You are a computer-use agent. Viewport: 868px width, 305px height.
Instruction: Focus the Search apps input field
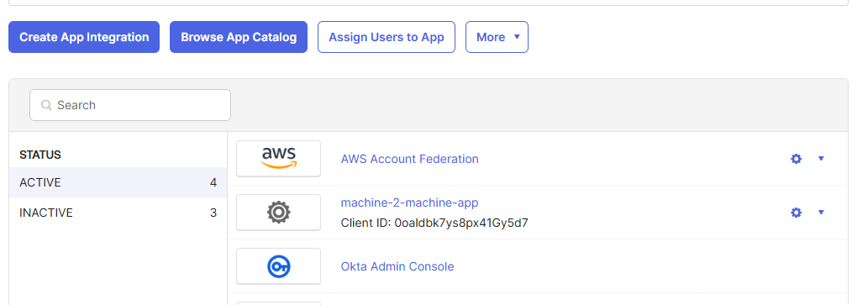point(130,105)
